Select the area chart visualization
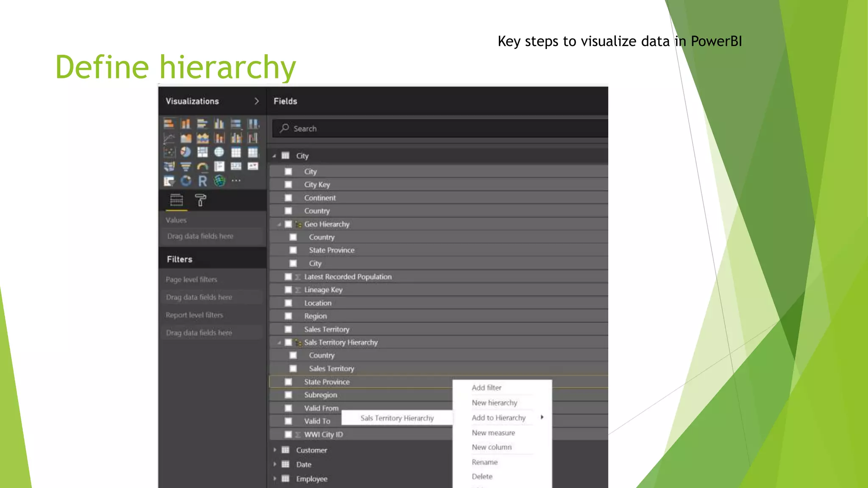The height and width of the screenshot is (488, 868). click(x=186, y=138)
